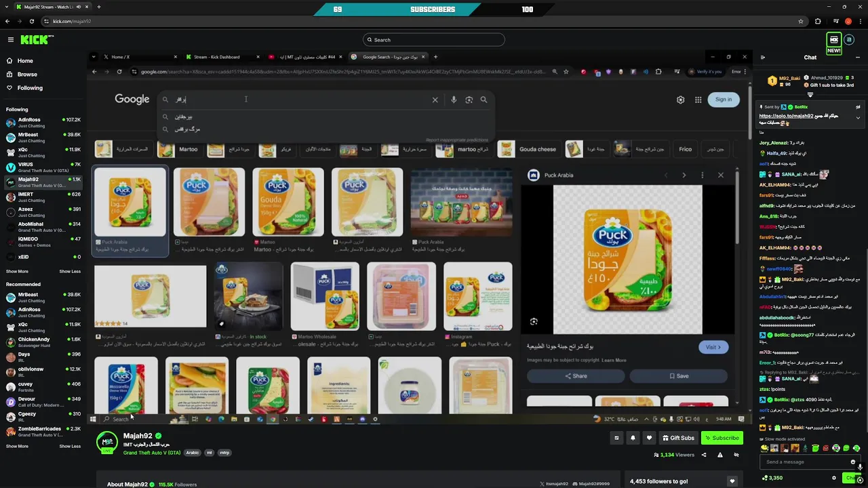The image size is (868, 488).
Task: Open first Puck Arabia cheese thumbnail
Action: pyautogui.click(x=130, y=202)
